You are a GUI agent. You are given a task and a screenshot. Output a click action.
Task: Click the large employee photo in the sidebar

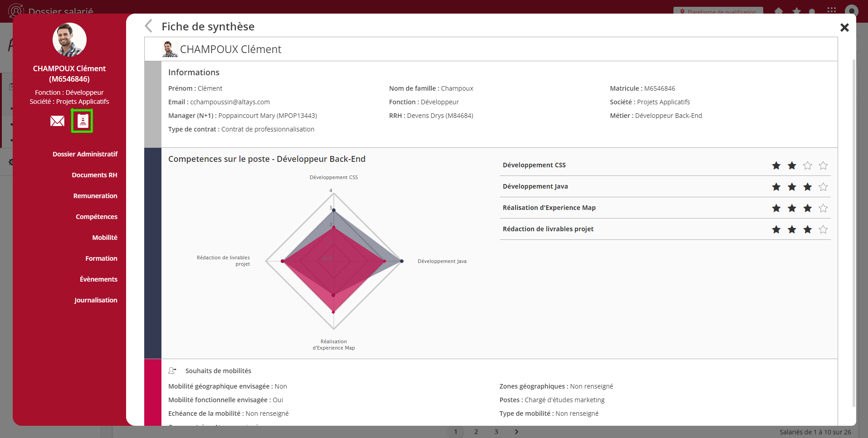pos(69,40)
